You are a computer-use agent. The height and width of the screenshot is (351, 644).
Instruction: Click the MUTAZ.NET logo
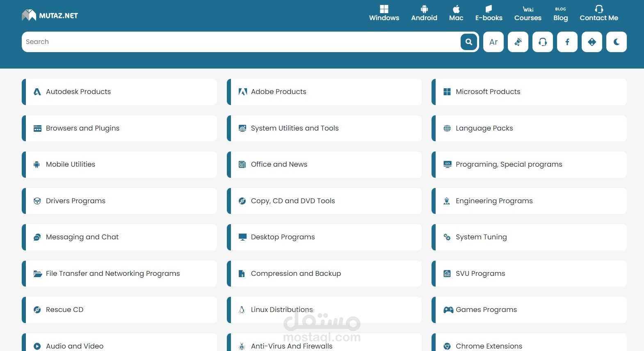pyautogui.click(x=50, y=16)
